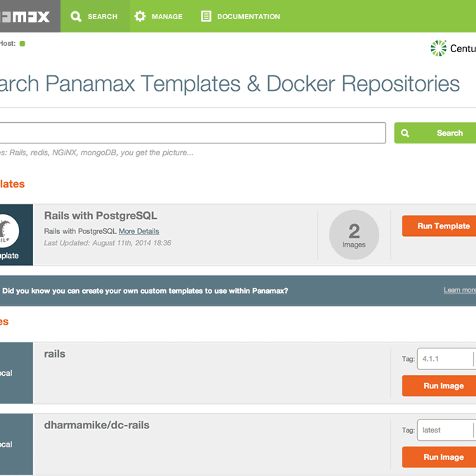Click the magnifier icon in the Search button

pos(405,133)
